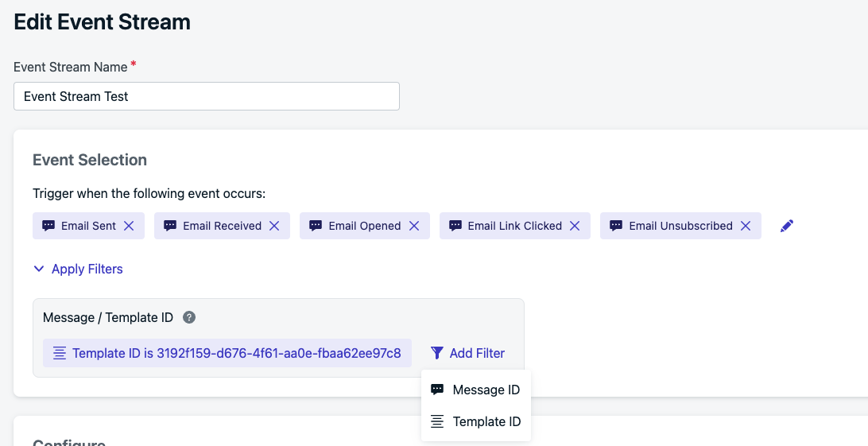868x446 pixels.
Task: Click the Email Opened chat bubble icon
Action: [316, 226]
